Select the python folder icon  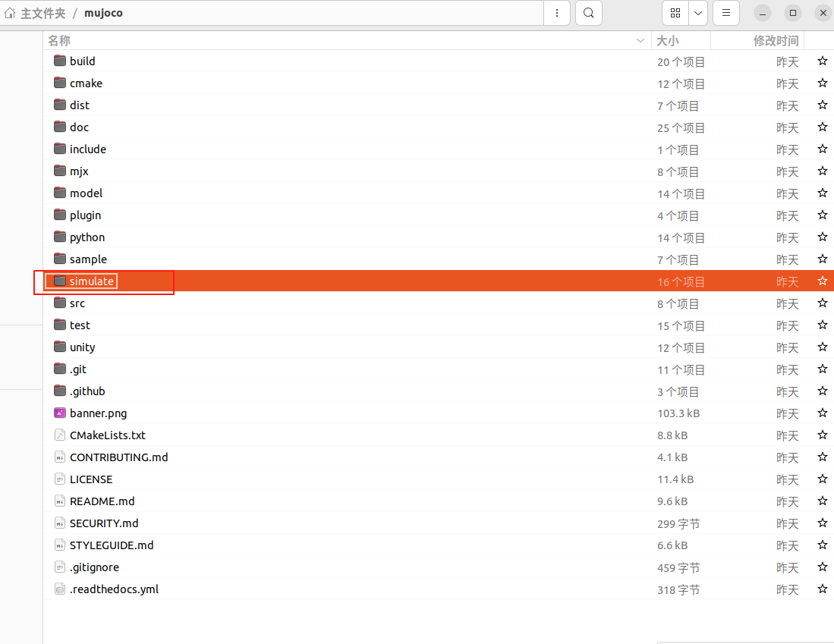[x=60, y=237]
